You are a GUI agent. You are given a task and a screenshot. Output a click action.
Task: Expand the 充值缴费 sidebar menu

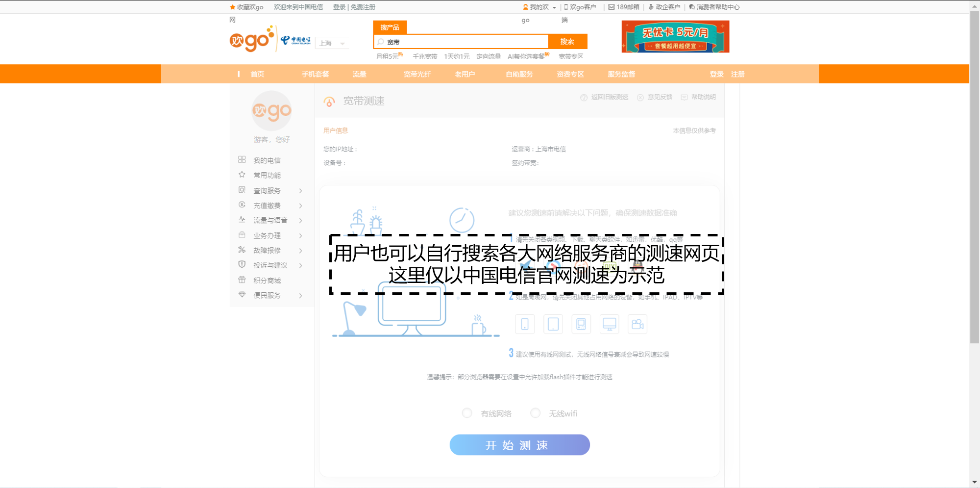tap(270, 205)
